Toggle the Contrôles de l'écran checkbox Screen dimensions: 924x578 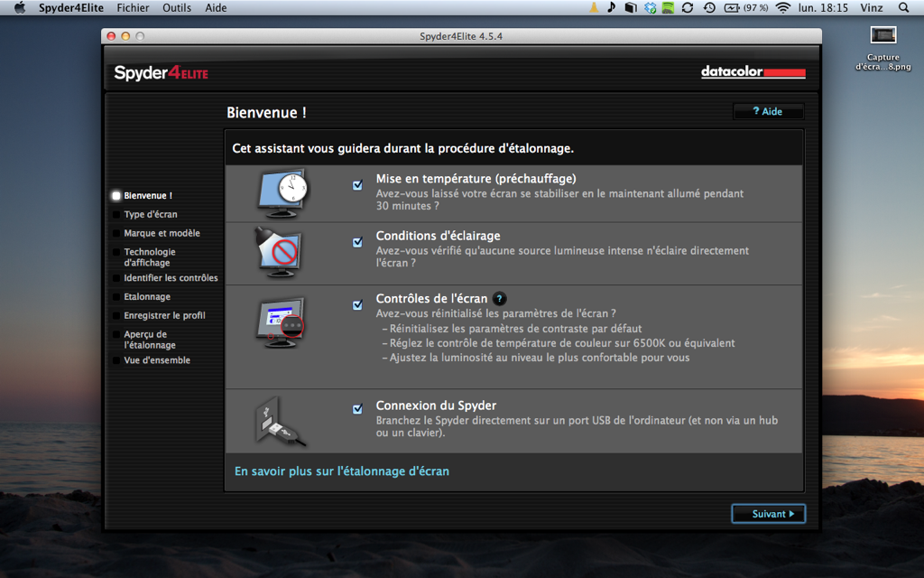[357, 305]
